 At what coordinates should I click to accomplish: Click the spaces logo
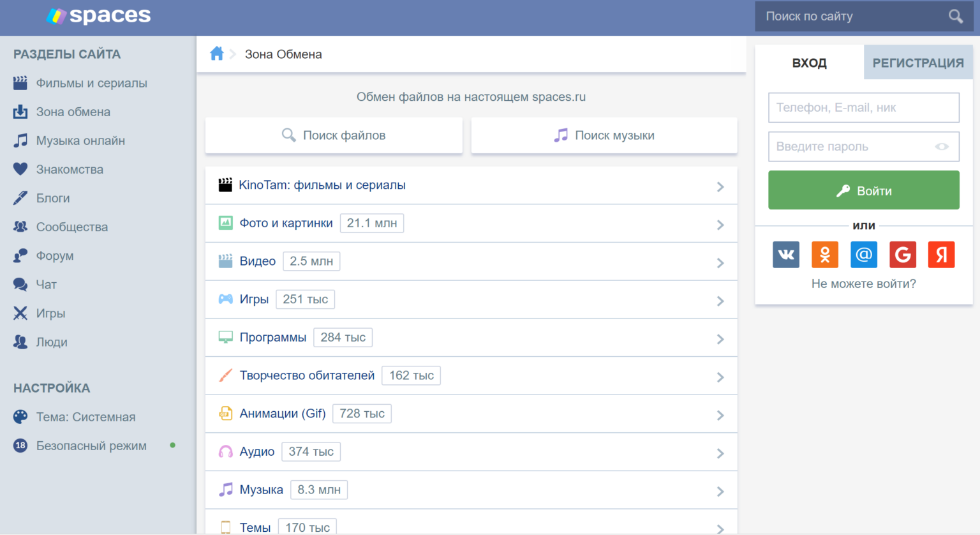click(99, 16)
